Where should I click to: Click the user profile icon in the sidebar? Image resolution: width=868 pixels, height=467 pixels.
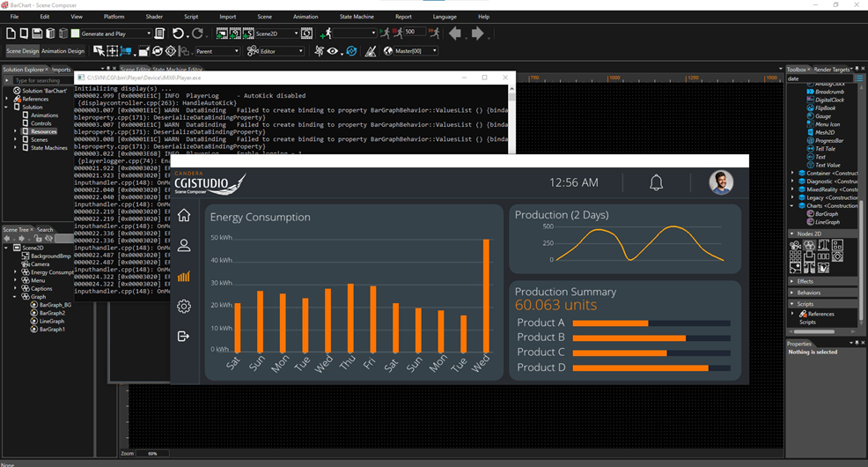(183, 246)
